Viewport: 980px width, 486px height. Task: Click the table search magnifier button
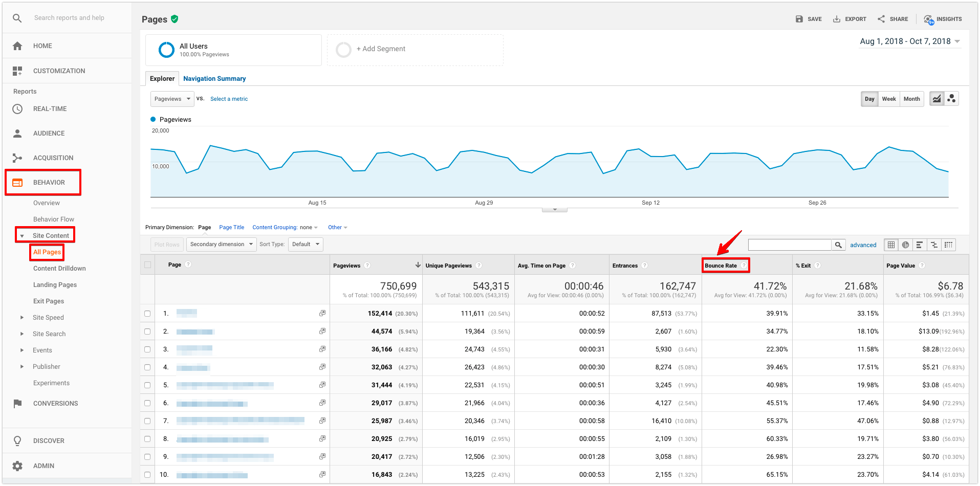click(838, 245)
